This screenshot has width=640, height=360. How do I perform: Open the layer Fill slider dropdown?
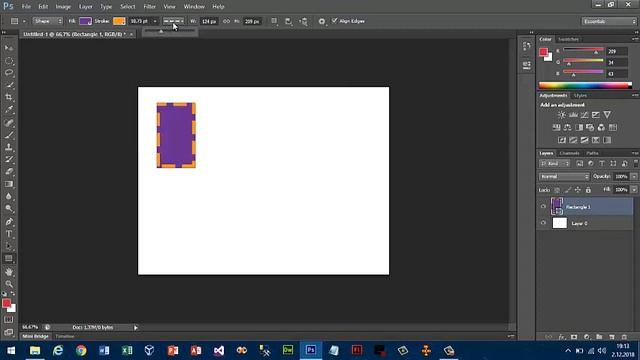(634, 190)
